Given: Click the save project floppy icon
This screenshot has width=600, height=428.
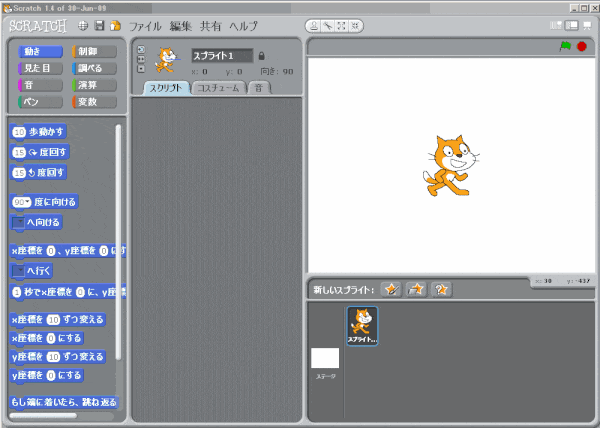Looking at the screenshot, I should pos(99,25).
